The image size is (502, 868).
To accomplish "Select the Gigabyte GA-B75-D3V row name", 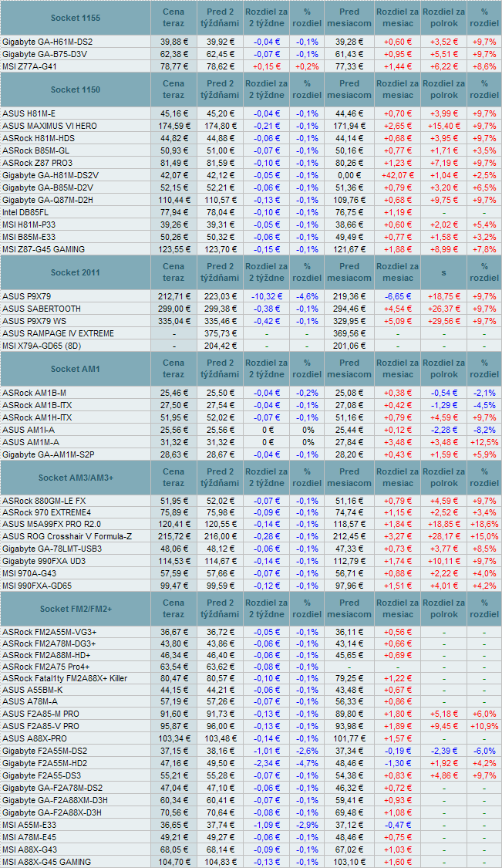I will click(45, 54).
